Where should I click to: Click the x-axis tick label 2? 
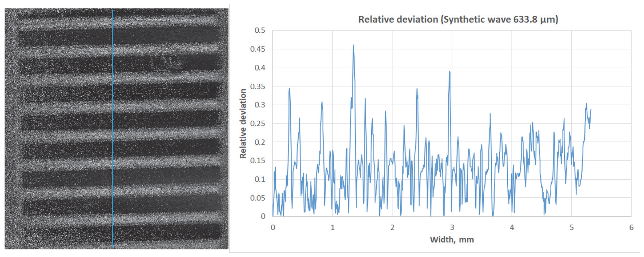392,227
